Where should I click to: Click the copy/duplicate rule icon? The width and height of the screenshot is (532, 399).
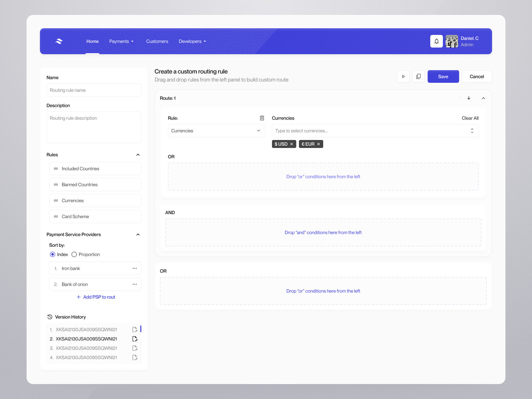[418, 76]
